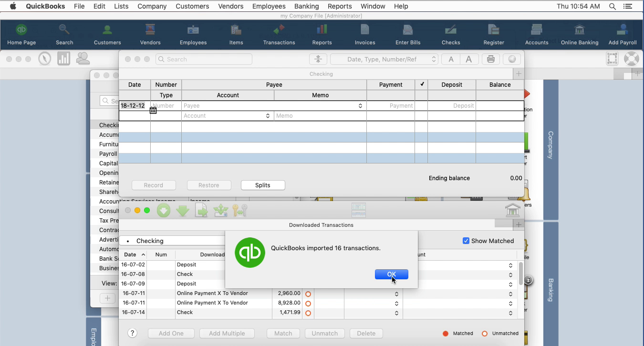Screen dimensions: 644x346
Task: Open the Online Banking icon
Action: click(x=580, y=34)
